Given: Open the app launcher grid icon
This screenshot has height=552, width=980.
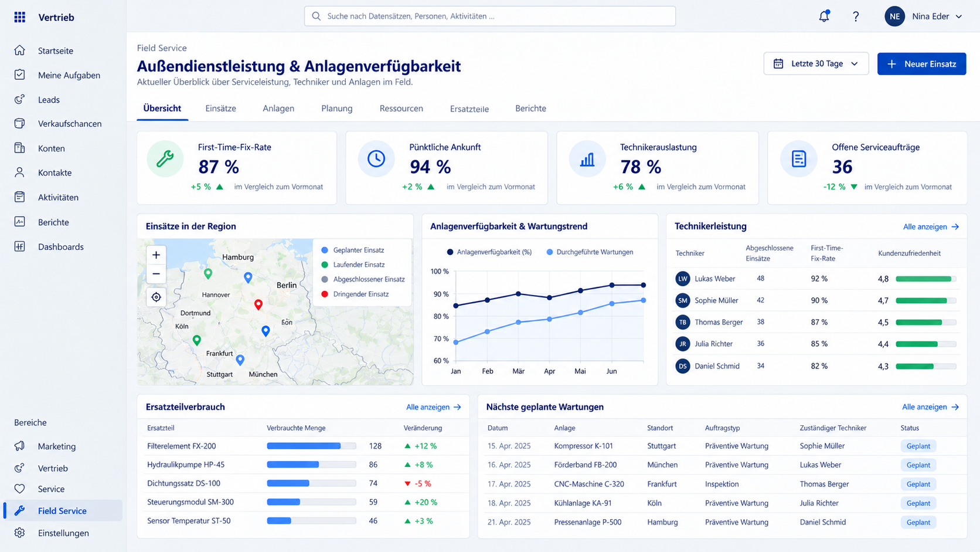Looking at the screenshot, I should click(20, 17).
